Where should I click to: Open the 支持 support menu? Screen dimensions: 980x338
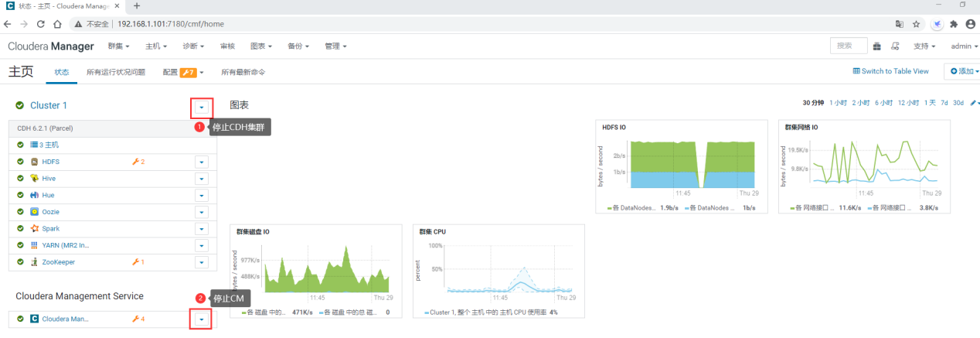[924, 46]
